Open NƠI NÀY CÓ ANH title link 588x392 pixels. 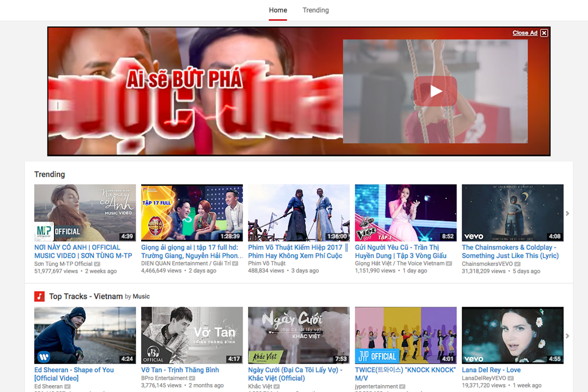[x=83, y=251]
